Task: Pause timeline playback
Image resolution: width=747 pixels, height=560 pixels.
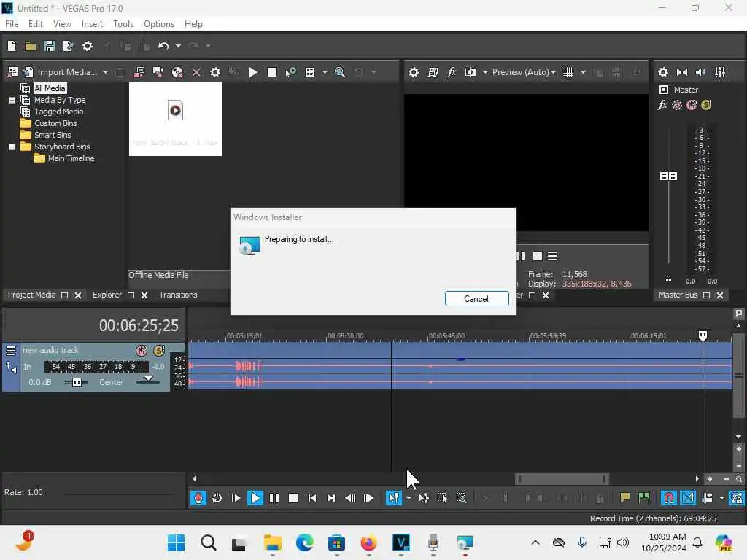Action: pyautogui.click(x=274, y=498)
